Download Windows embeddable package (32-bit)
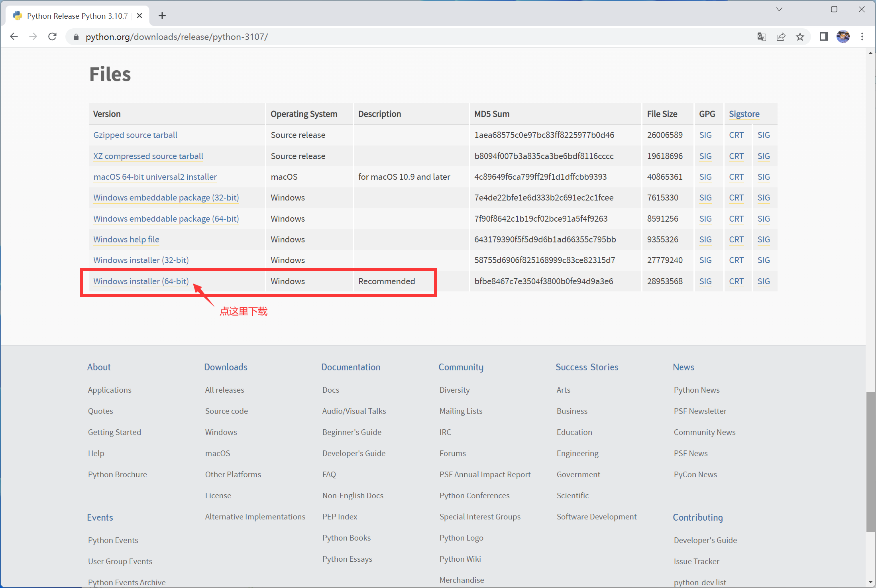This screenshot has height=588, width=876. [166, 197]
